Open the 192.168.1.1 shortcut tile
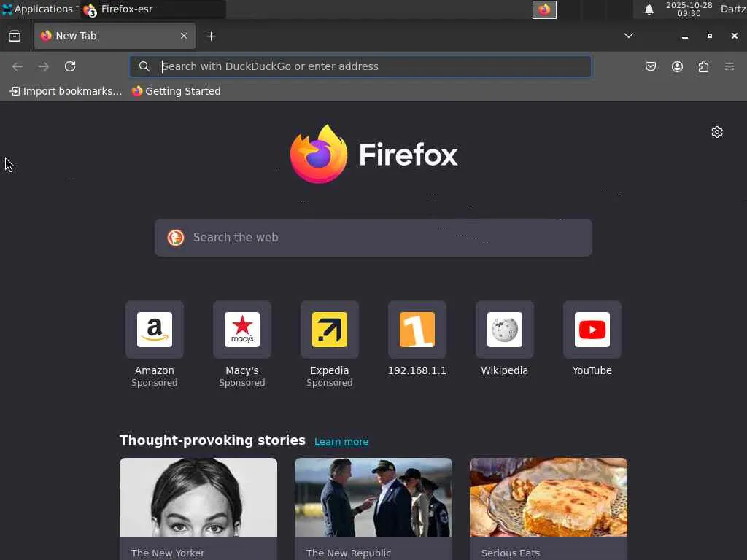The height and width of the screenshot is (560, 747). 417,330
